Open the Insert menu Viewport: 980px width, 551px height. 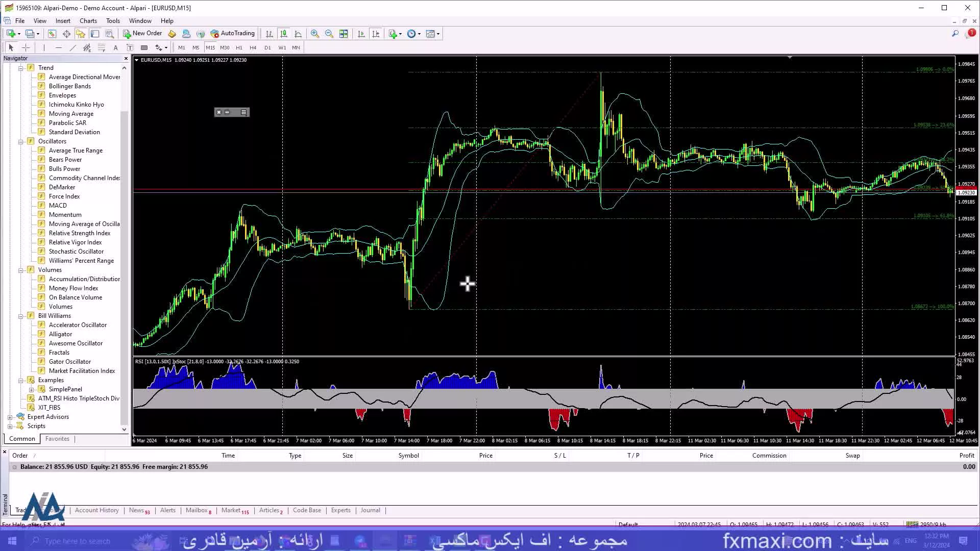(62, 20)
